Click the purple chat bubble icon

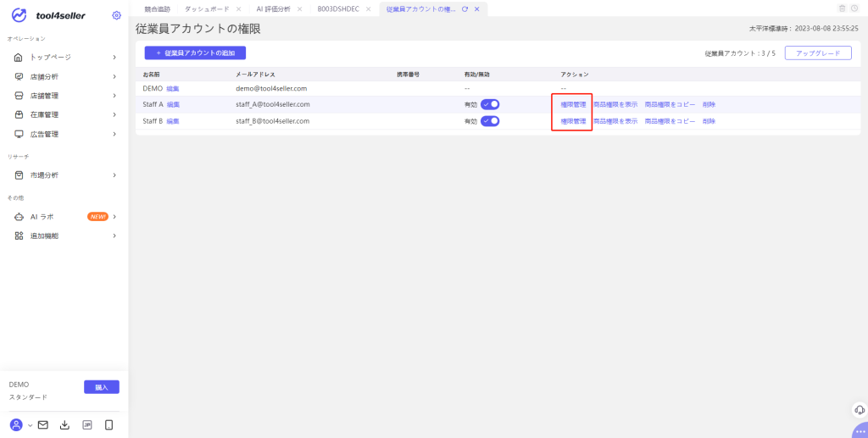860,431
